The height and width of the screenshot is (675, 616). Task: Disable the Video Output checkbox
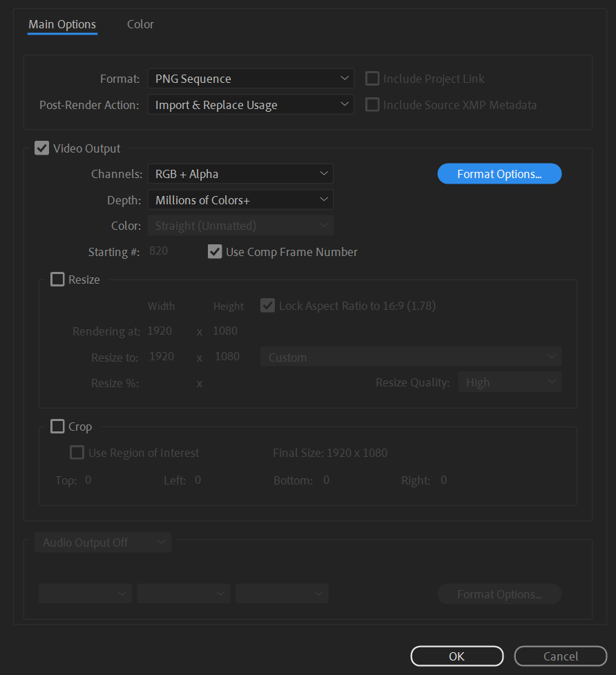(x=41, y=147)
